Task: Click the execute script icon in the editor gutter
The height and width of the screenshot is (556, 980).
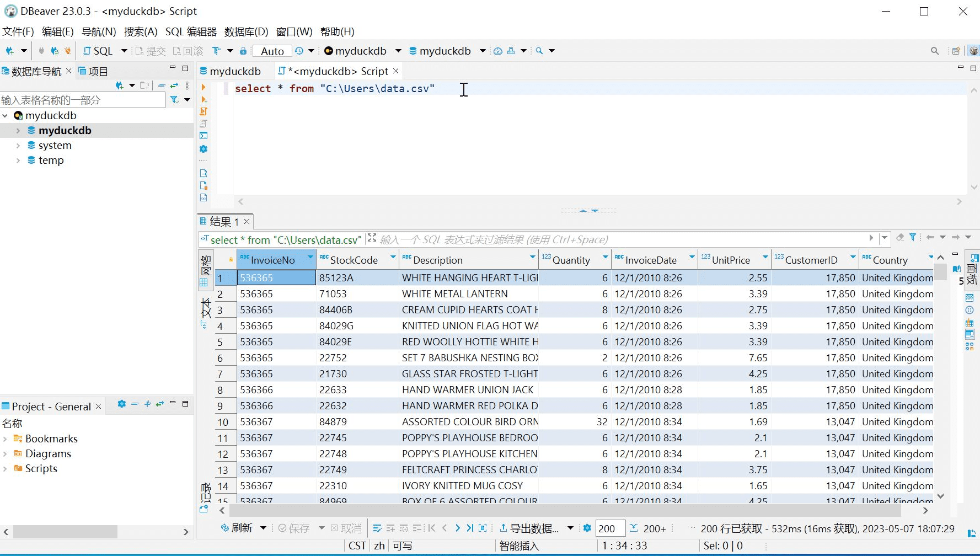Action: (204, 111)
